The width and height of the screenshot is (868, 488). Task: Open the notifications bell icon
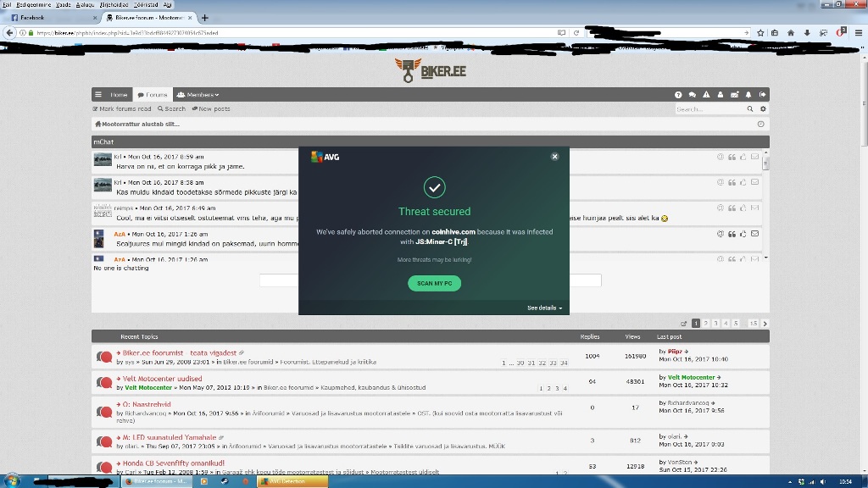coord(748,95)
